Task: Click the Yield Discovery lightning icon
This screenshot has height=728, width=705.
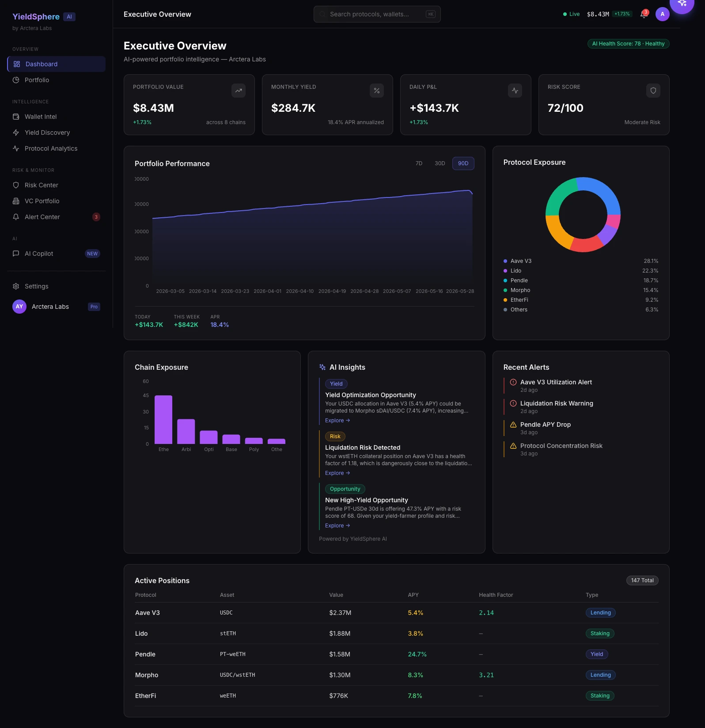Action: coord(16,133)
